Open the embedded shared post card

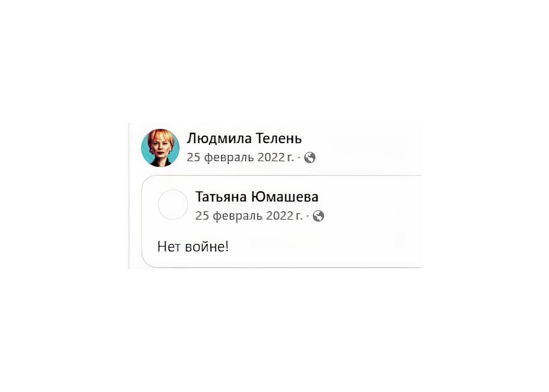pos(279,219)
